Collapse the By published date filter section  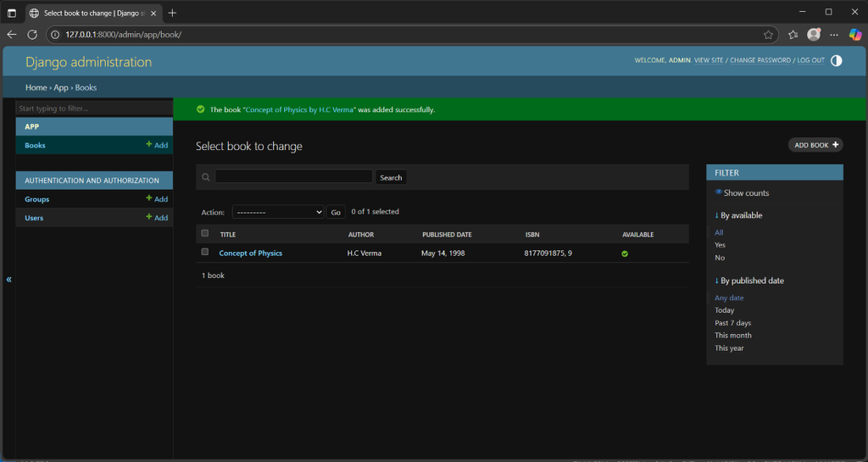749,281
